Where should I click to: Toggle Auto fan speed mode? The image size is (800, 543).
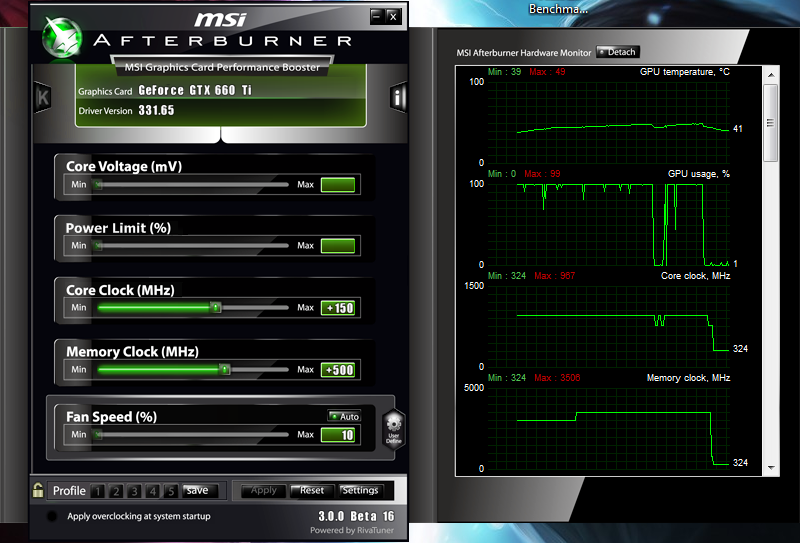344,416
